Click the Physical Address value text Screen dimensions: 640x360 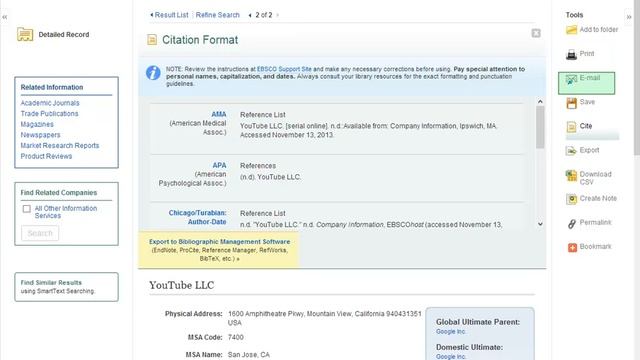tap(324, 318)
